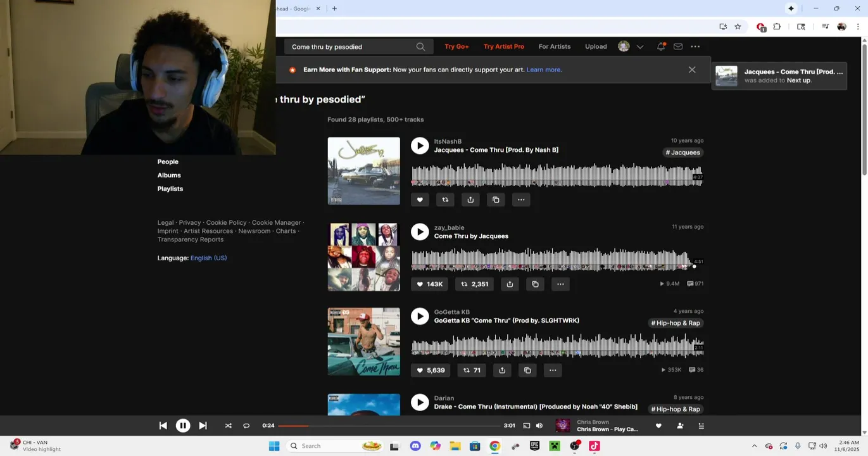Open the Upload page
The width and height of the screenshot is (868, 456).
click(596, 47)
